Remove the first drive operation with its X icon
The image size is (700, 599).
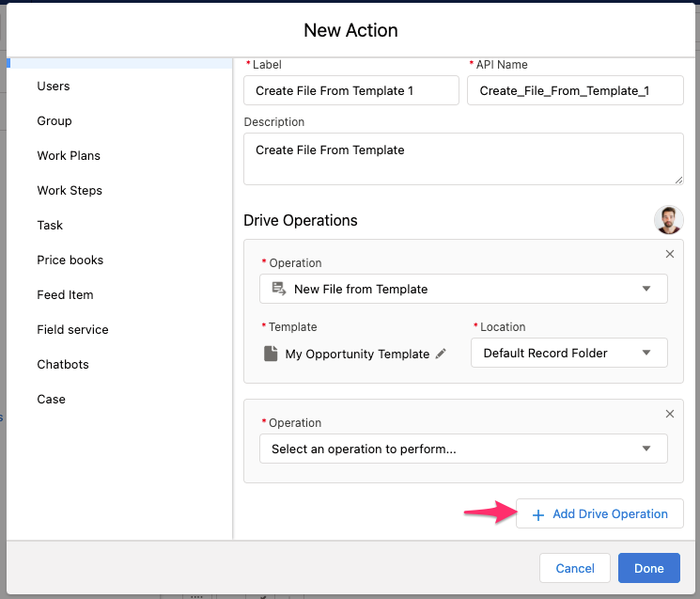pos(670,254)
